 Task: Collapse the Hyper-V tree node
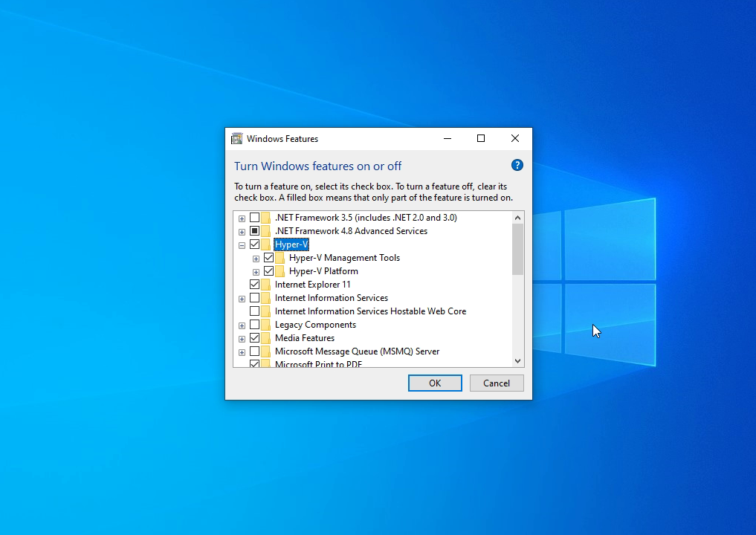[242, 245]
